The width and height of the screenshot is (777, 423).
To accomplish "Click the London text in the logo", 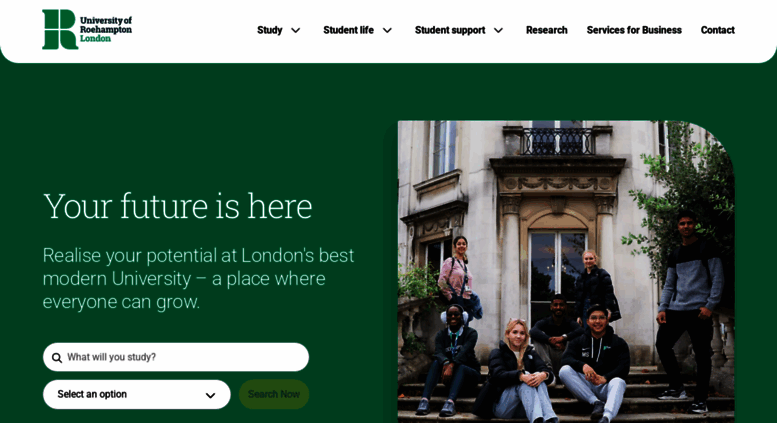I will pos(95,38).
